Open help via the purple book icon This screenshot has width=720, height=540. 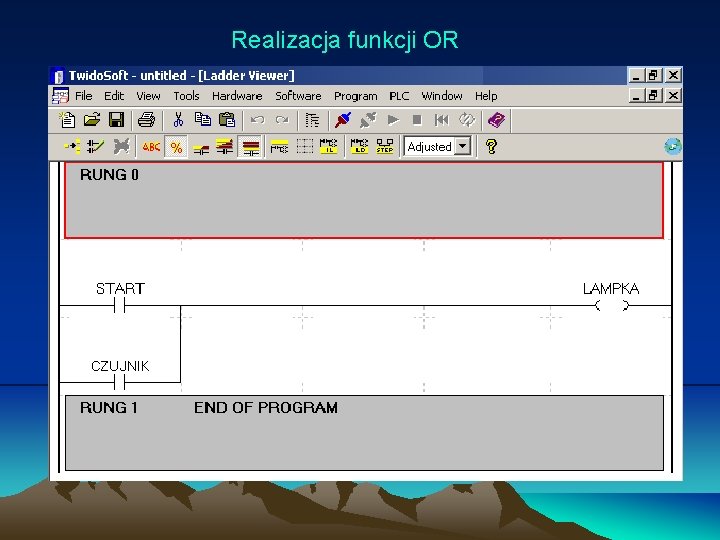click(496, 120)
